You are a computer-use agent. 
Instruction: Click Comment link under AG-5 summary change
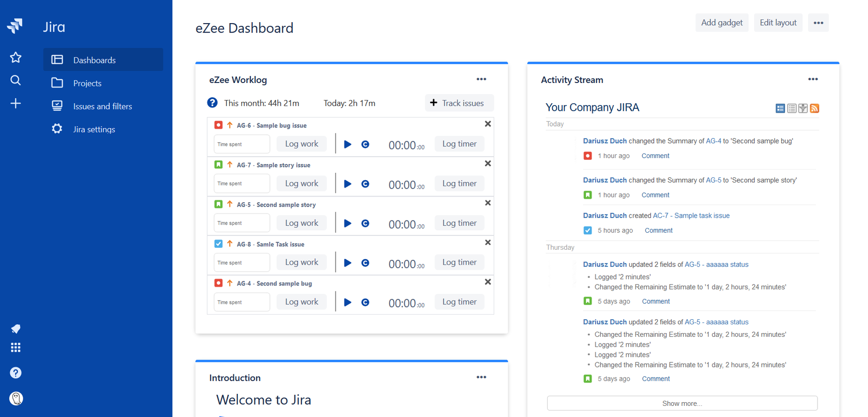pyautogui.click(x=655, y=195)
